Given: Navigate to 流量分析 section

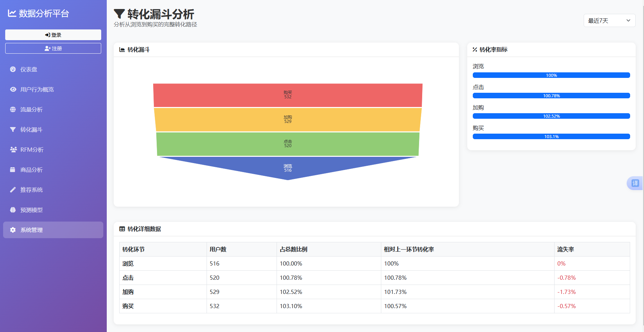Looking at the screenshot, I should point(53,109).
